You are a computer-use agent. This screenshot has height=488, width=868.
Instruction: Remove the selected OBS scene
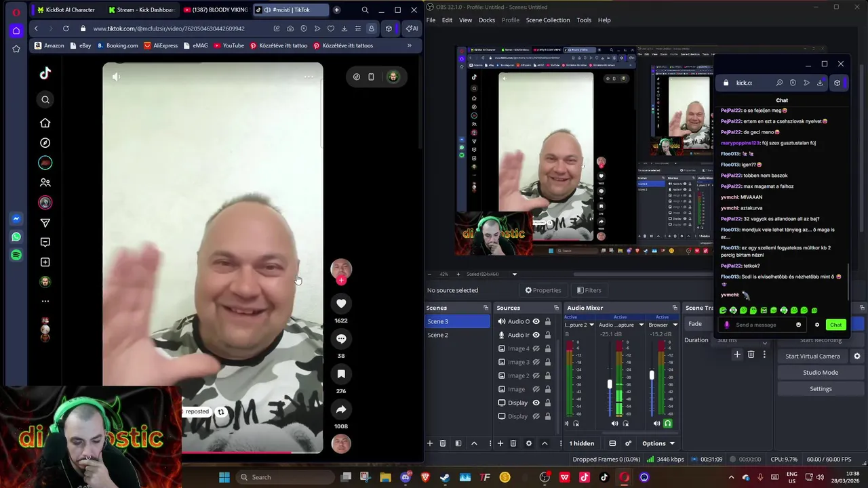(443, 443)
